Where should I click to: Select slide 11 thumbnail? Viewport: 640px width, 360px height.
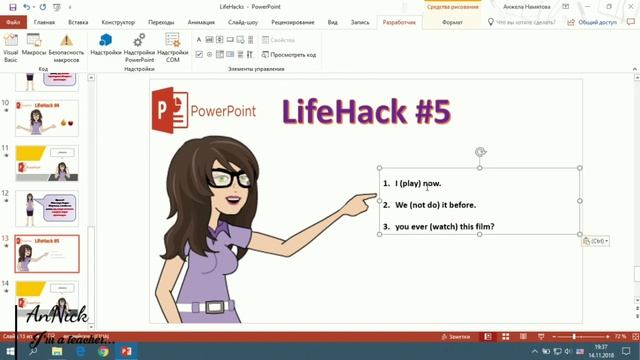(x=47, y=163)
